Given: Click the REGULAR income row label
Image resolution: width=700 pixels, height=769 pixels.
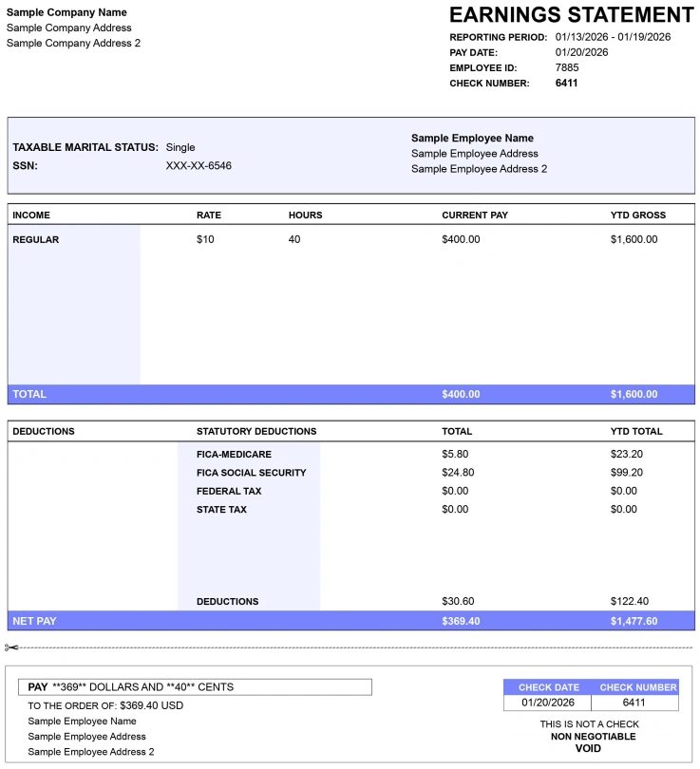Looking at the screenshot, I should click(x=36, y=239).
